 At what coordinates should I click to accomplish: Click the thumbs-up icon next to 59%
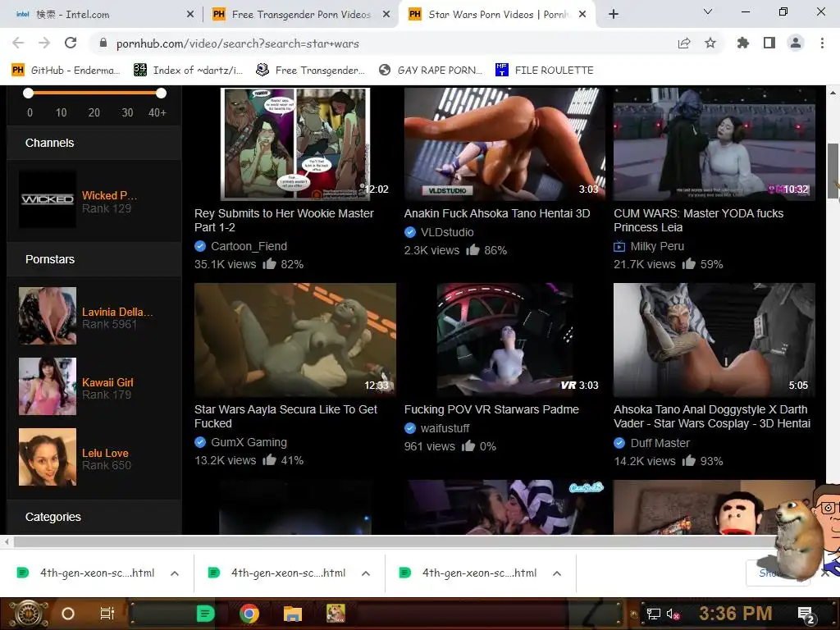688,264
